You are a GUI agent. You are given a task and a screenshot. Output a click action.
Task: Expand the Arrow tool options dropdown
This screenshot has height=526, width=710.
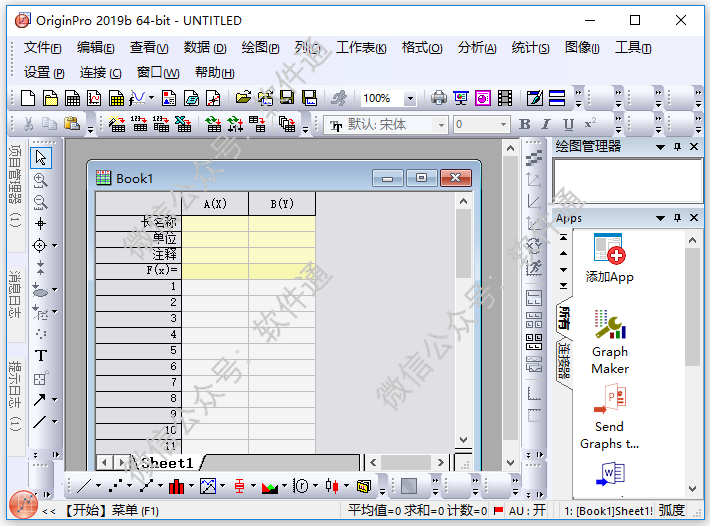coord(55,400)
